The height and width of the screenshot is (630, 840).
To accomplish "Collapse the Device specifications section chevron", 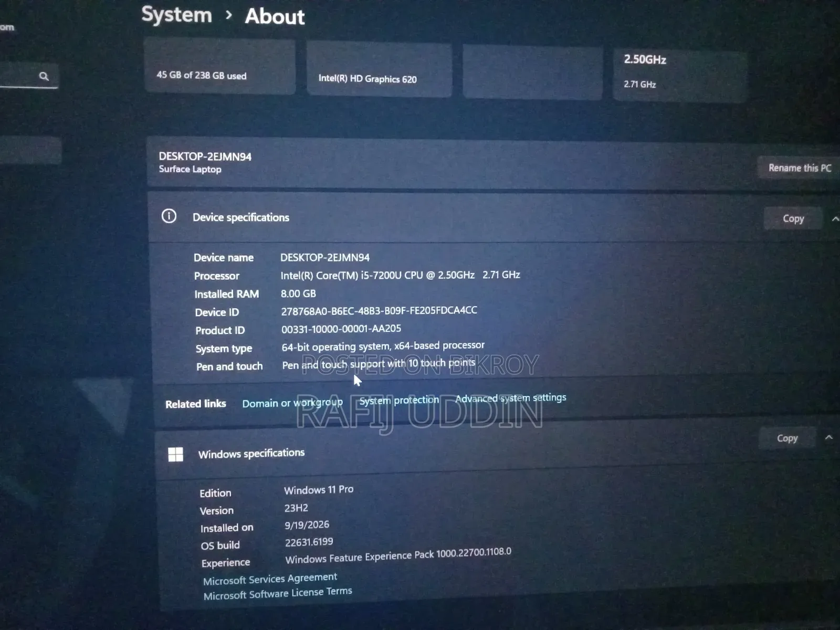I will click(835, 219).
